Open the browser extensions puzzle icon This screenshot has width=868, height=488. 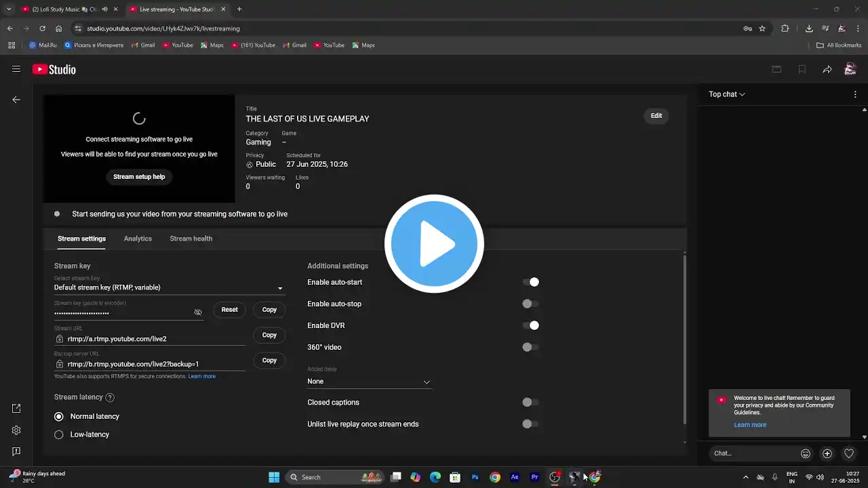tap(785, 28)
